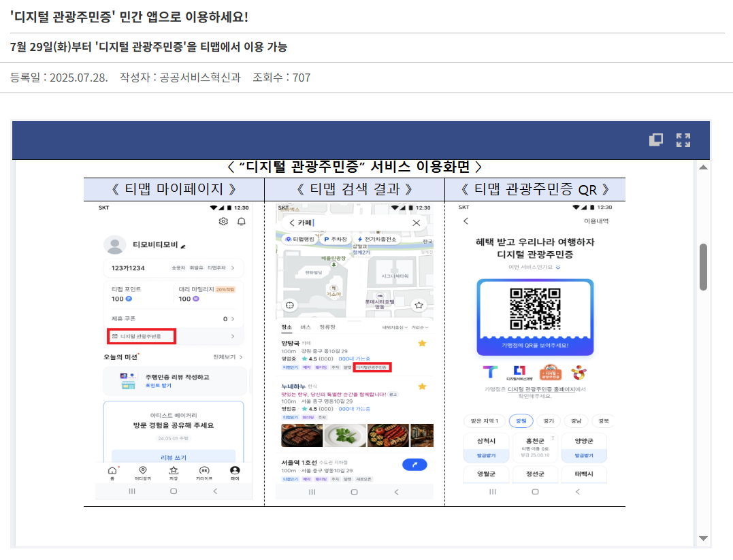
Task: Select the 강원 region chip
Action: 521,421
